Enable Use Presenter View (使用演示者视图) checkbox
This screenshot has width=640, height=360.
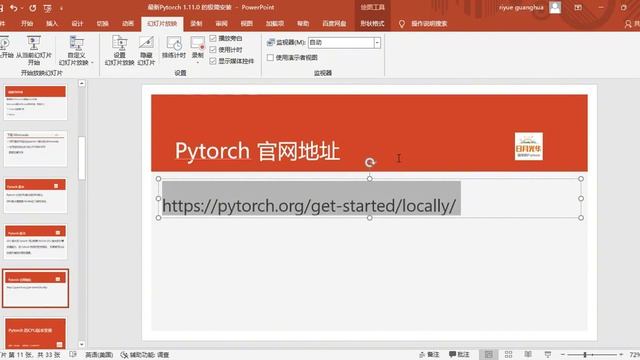(x=270, y=58)
